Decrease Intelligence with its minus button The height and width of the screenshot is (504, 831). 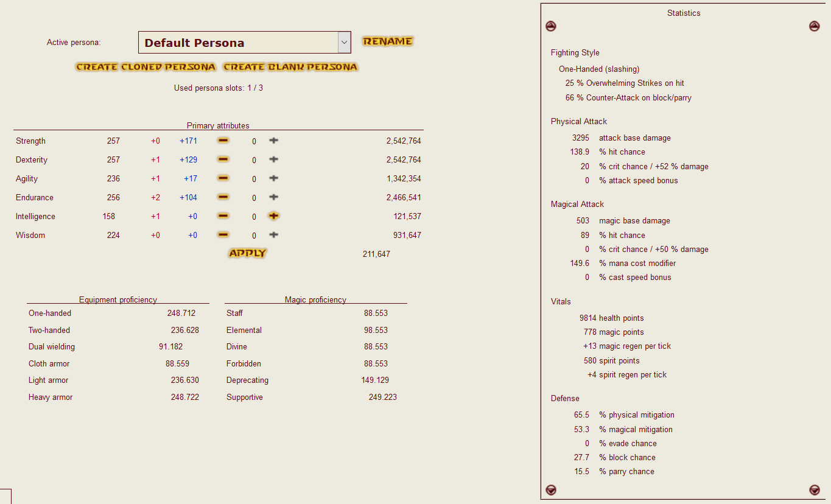(x=223, y=216)
